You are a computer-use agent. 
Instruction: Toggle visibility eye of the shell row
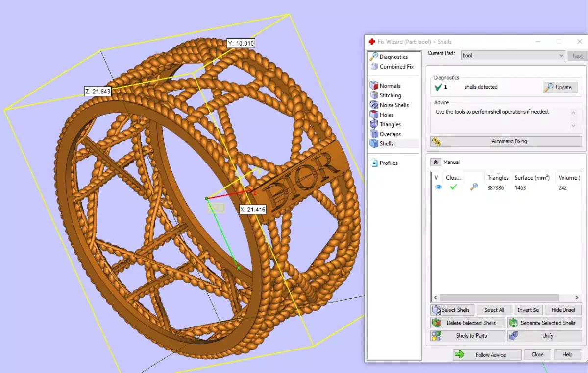point(439,187)
